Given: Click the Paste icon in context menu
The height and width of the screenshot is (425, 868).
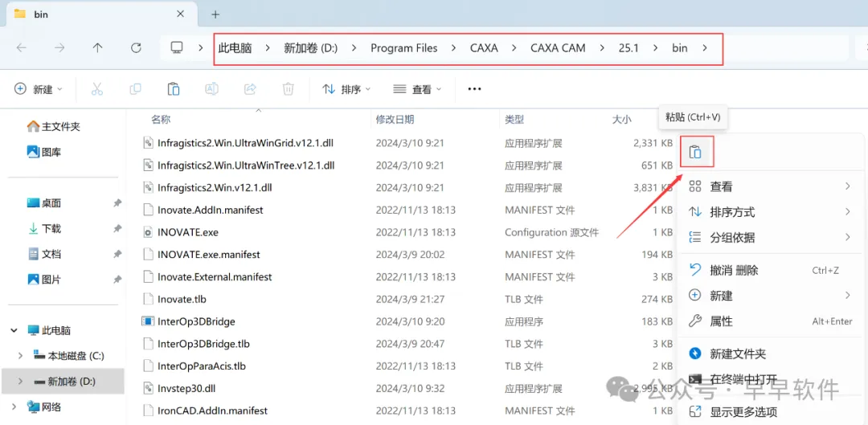Looking at the screenshot, I should pos(695,152).
